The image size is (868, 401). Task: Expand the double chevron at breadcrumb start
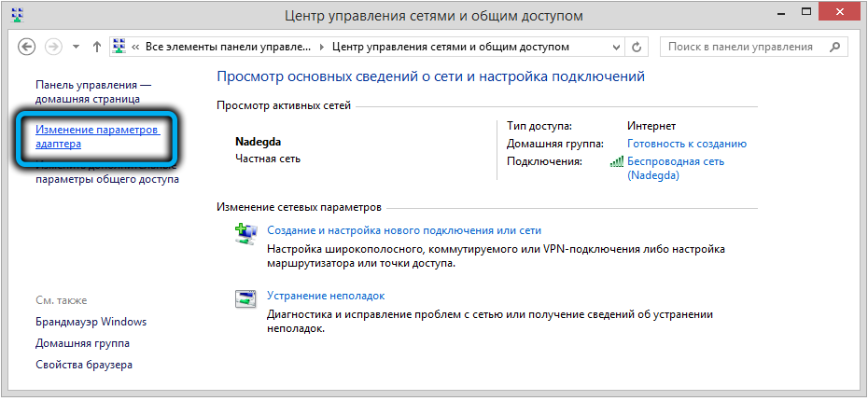click(136, 47)
